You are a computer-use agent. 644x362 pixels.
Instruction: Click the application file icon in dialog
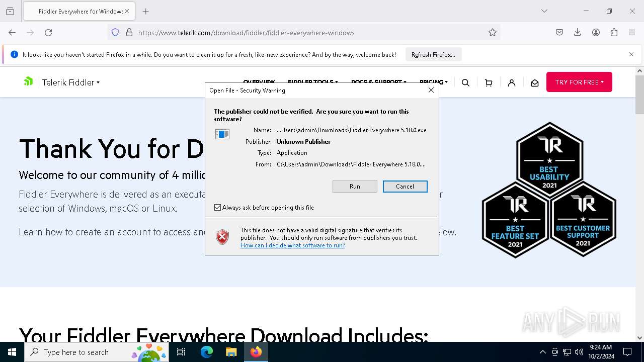click(222, 134)
